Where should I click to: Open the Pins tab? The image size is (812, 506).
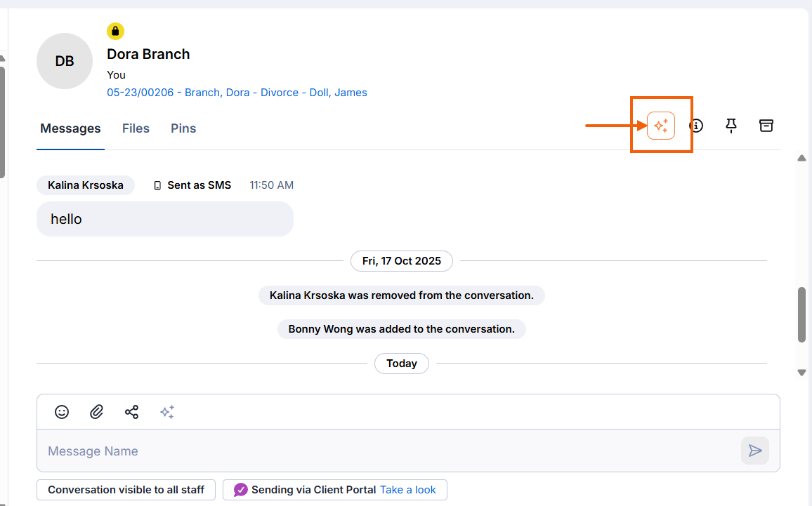click(183, 128)
